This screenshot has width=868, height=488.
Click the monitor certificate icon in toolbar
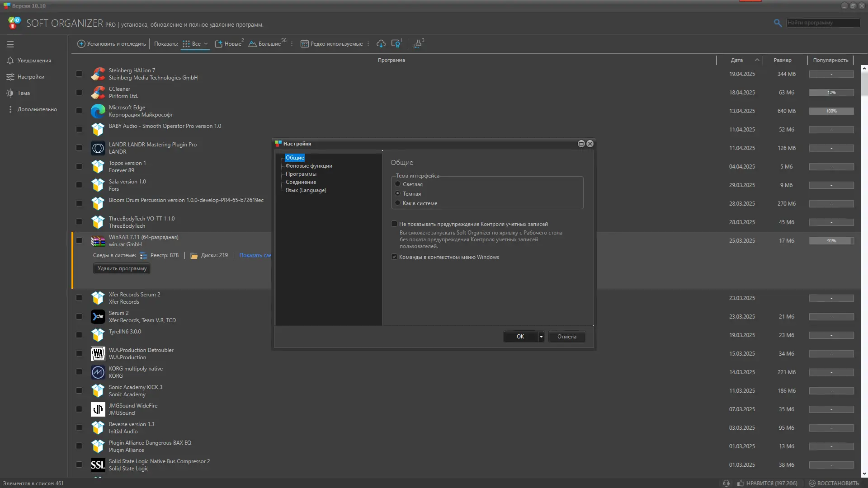tap(396, 44)
